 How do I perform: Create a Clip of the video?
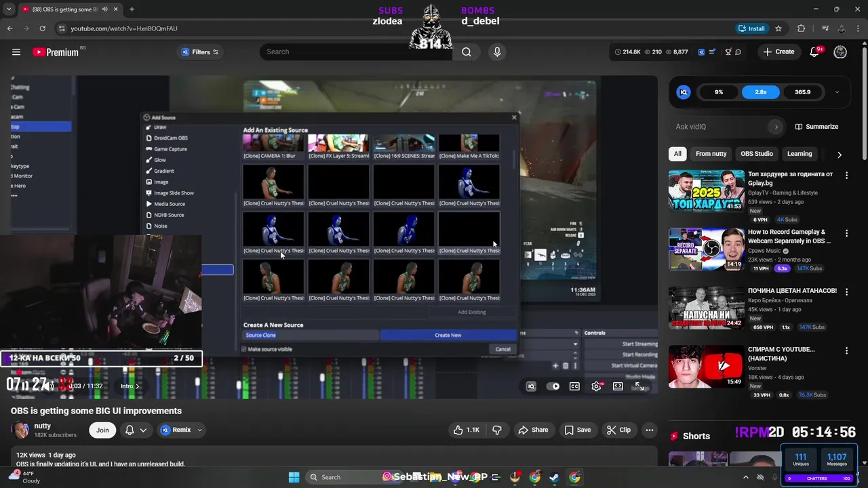click(618, 430)
